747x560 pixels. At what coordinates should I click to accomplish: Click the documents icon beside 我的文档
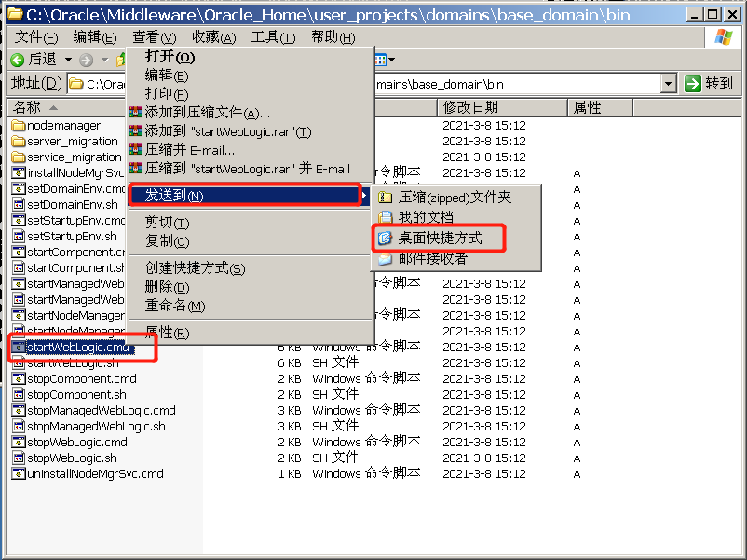pyautogui.click(x=385, y=217)
